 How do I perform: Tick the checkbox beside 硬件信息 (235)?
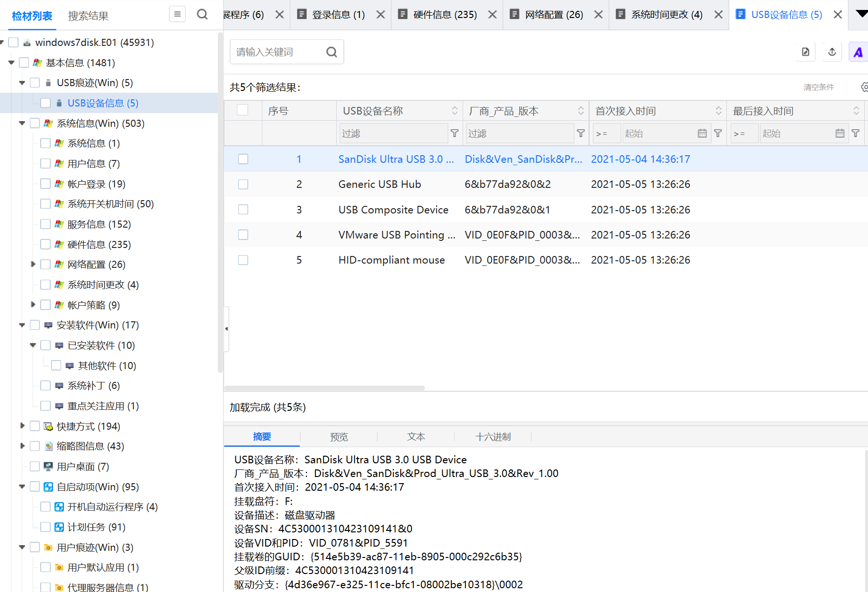tap(45, 244)
